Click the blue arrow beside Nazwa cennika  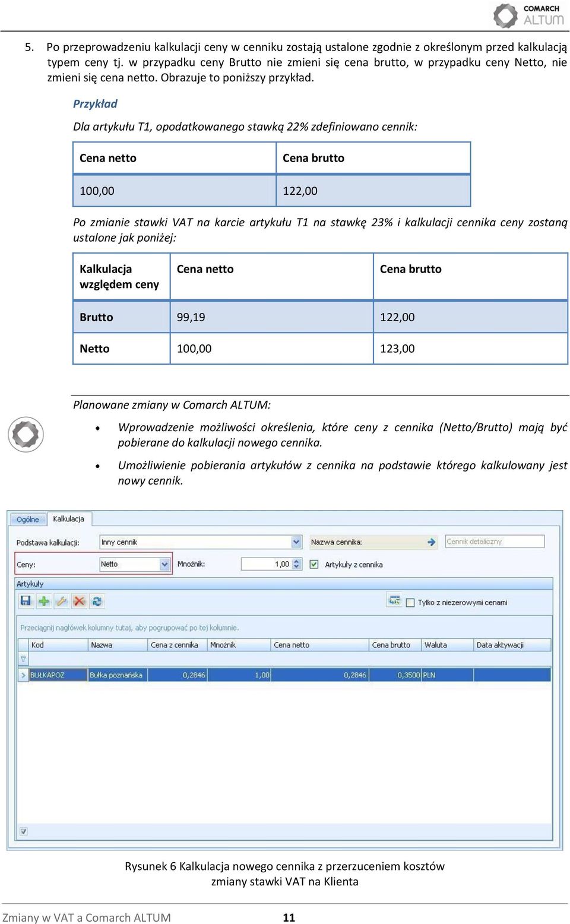click(x=432, y=542)
